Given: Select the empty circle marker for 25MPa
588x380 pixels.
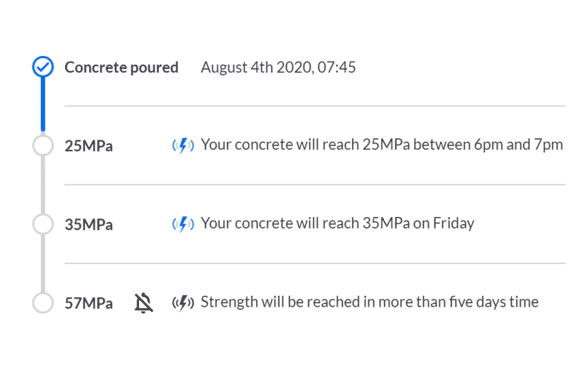Looking at the screenshot, I should (x=43, y=145).
